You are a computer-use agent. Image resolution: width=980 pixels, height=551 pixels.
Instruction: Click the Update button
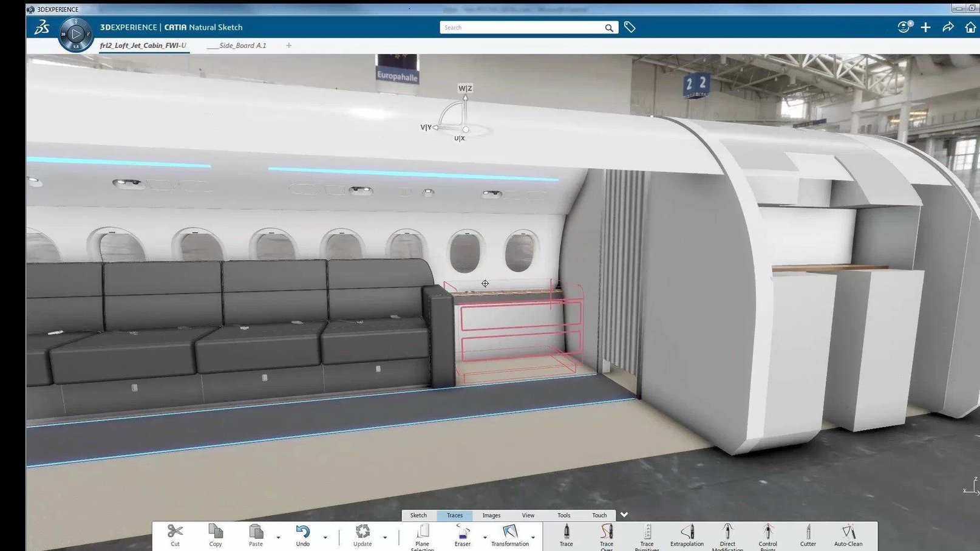tap(362, 536)
